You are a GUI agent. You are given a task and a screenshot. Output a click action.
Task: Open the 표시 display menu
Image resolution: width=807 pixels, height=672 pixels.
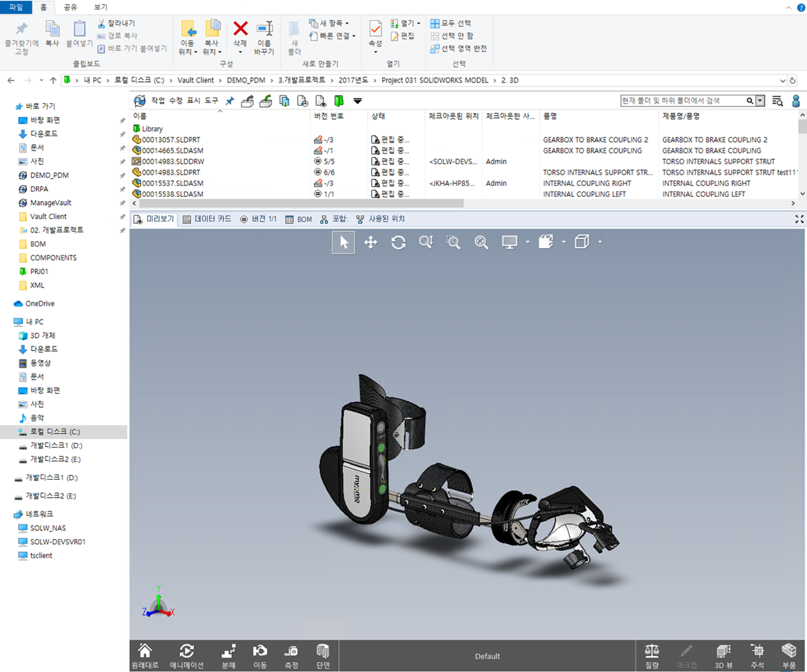[194, 101]
